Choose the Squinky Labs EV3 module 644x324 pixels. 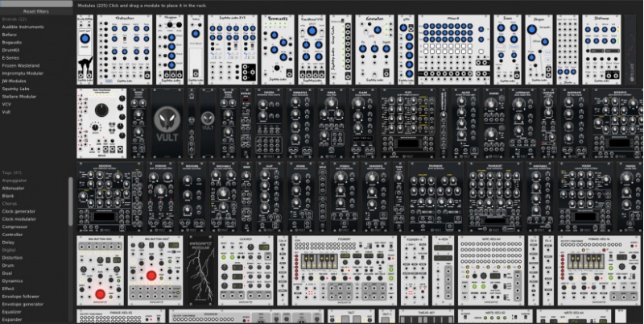(233, 50)
